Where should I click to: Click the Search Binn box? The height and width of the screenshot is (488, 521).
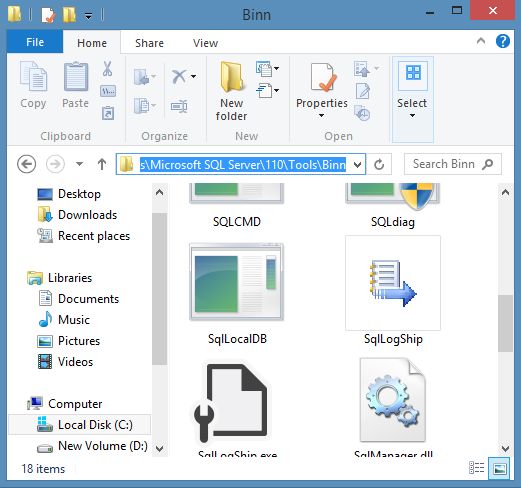453,164
